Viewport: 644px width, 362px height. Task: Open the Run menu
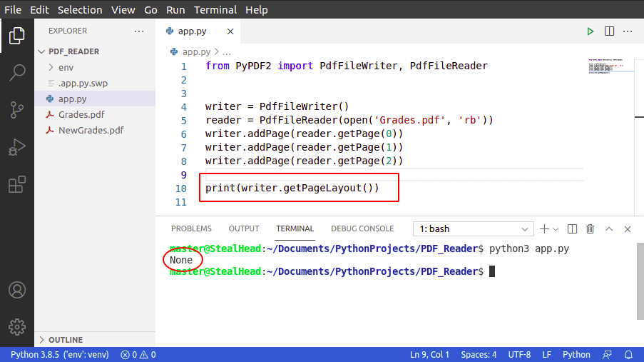pyautogui.click(x=175, y=9)
